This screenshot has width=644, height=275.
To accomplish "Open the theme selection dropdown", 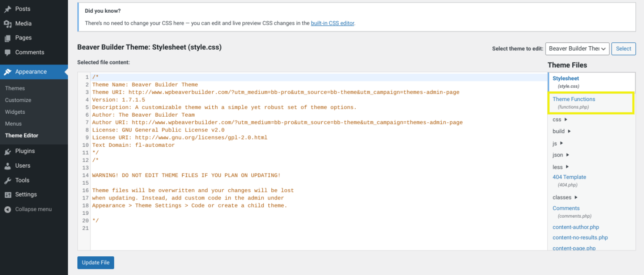I will point(577,48).
